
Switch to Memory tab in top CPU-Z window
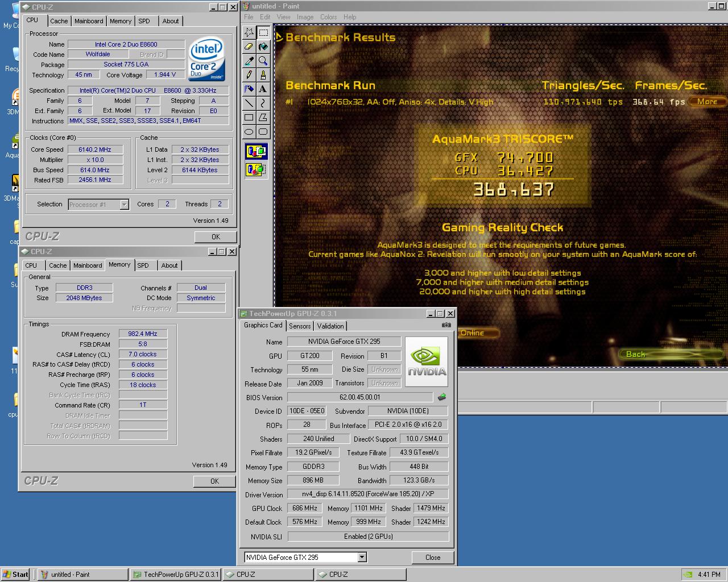[x=121, y=21]
